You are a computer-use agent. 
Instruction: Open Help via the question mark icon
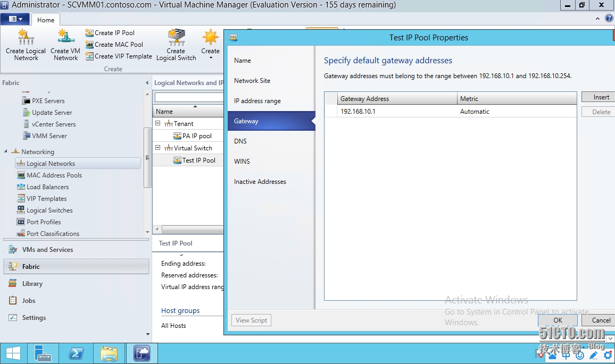pos(609,19)
